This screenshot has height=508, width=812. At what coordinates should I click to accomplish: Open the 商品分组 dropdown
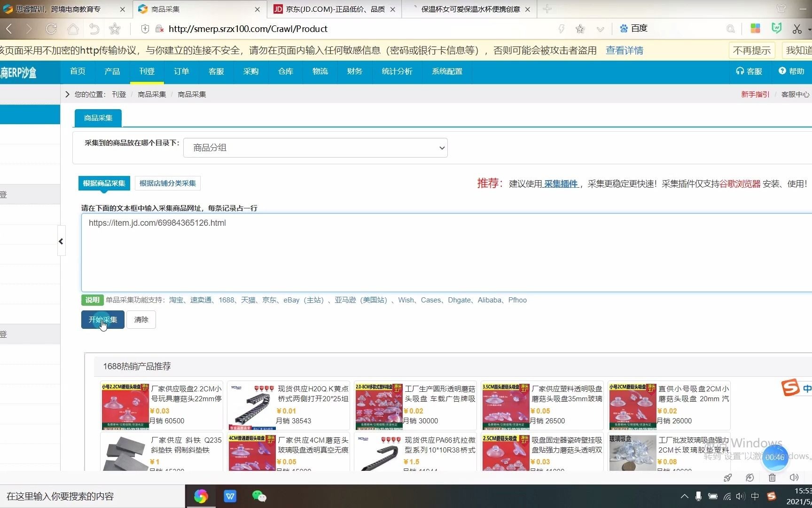click(x=315, y=147)
